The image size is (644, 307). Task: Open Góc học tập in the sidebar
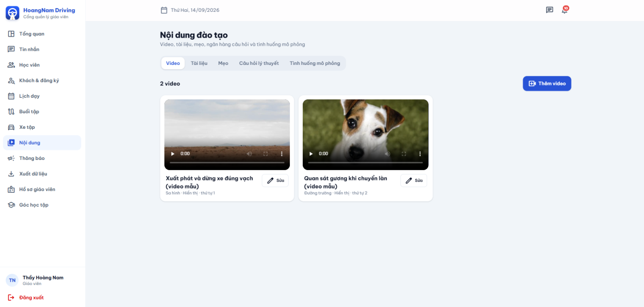pyautogui.click(x=42, y=205)
